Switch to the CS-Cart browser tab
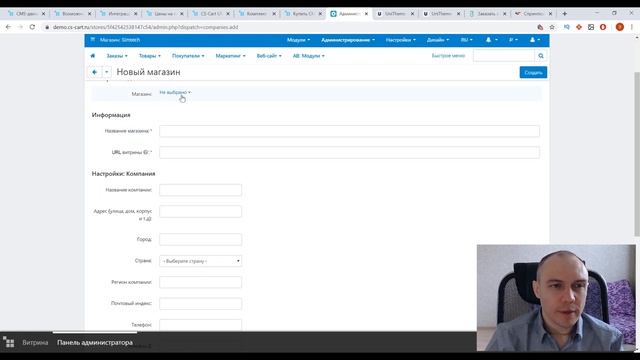640x360 pixels. 210,13
